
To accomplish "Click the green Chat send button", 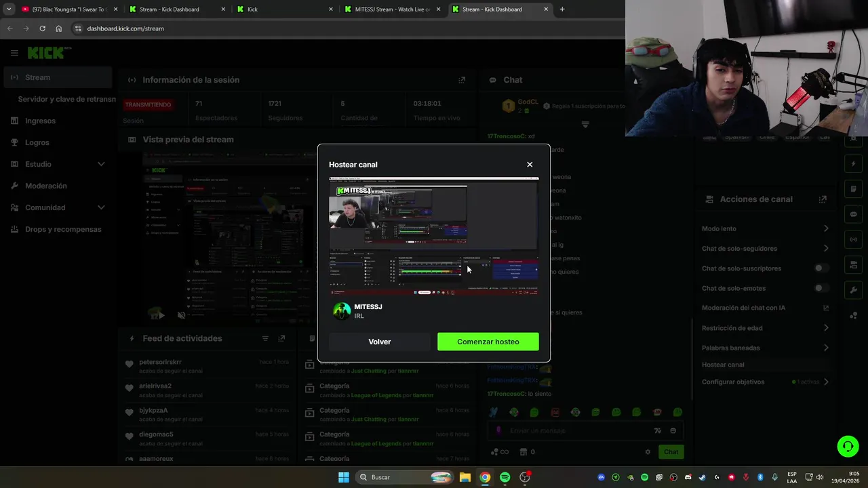I will pyautogui.click(x=671, y=452).
